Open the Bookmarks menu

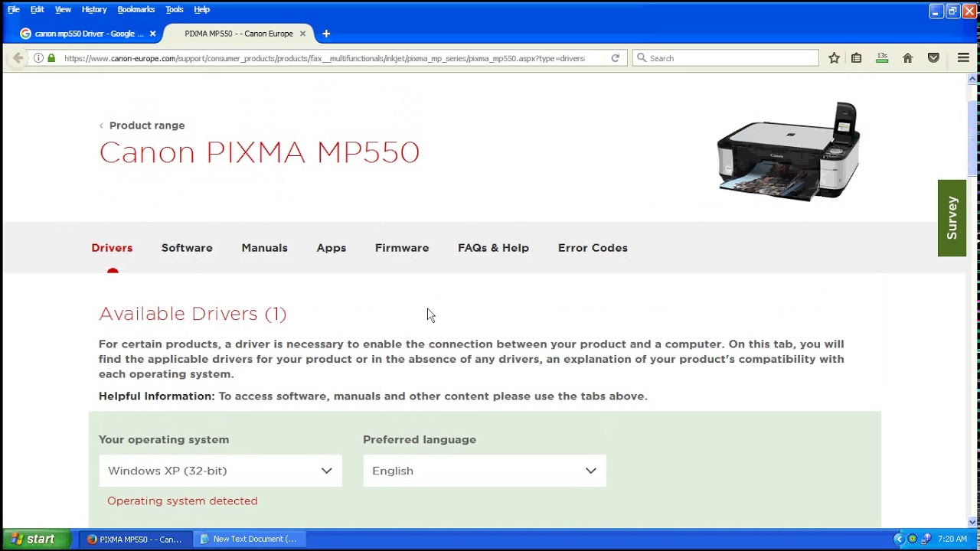coord(136,10)
